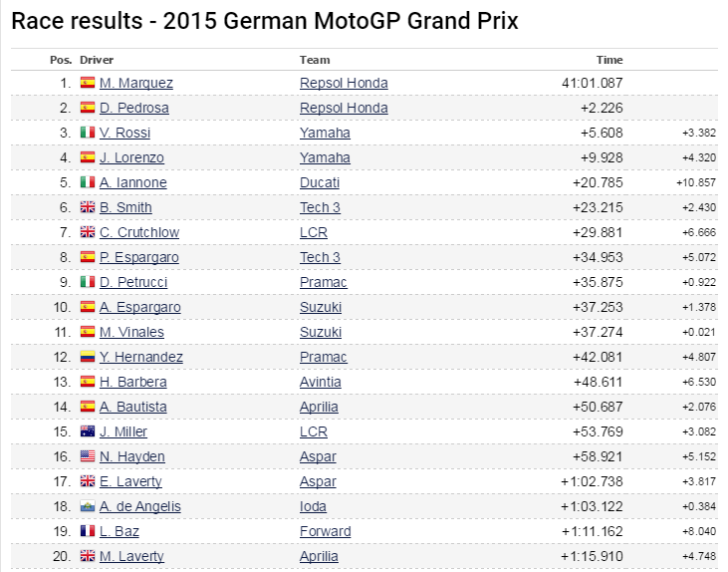Open the Repsol Honda link for Marquez
The image size is (728, 572).
pyautogui.click(x=344, y=83)
